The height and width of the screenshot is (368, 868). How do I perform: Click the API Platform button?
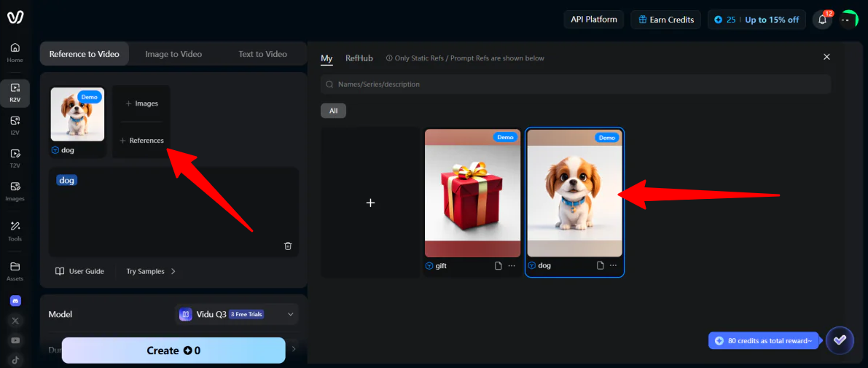point(593,20)
